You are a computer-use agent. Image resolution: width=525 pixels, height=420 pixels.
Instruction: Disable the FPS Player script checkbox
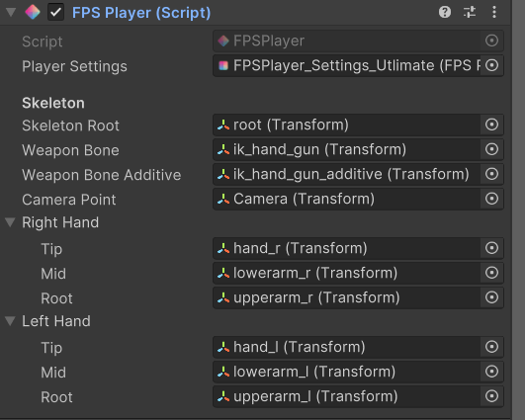coord(56,13)
